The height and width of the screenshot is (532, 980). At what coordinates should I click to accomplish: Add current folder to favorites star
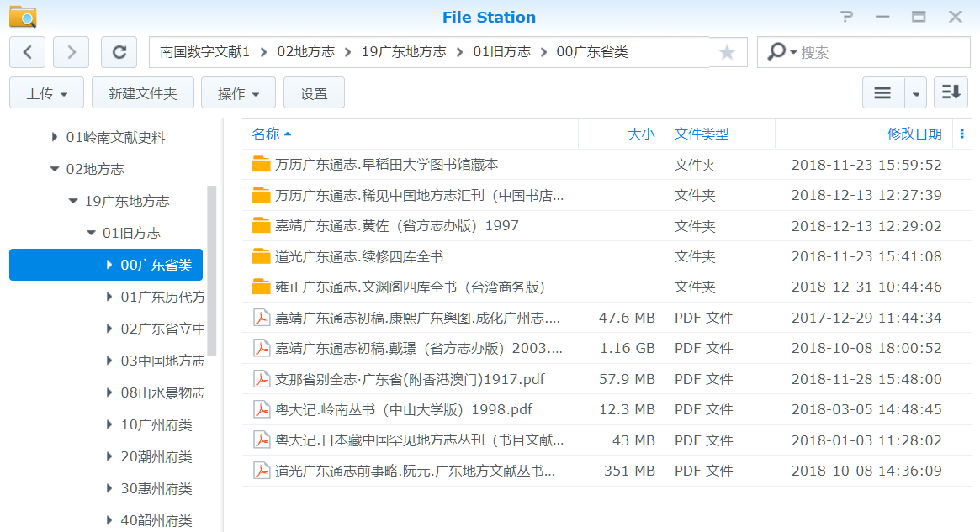pyautogui.click(x=727, y=52)
